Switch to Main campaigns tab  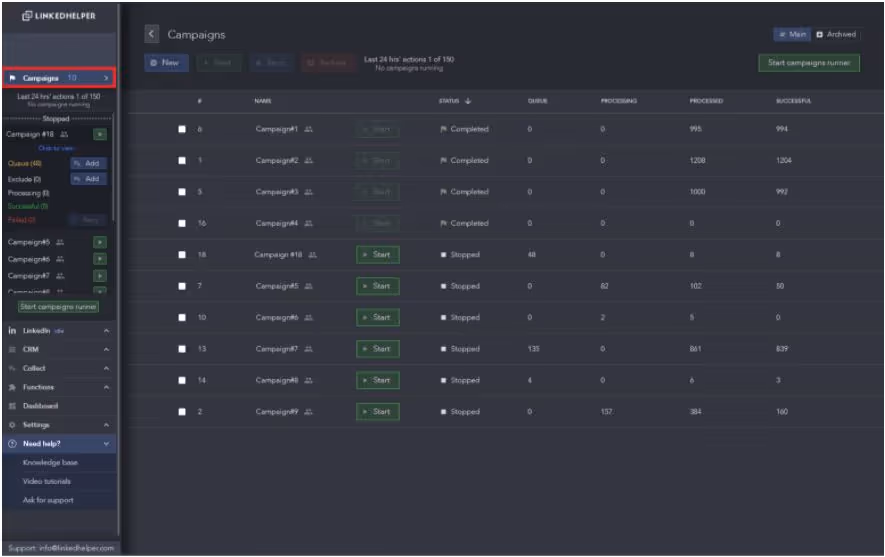tap(792, 34)
